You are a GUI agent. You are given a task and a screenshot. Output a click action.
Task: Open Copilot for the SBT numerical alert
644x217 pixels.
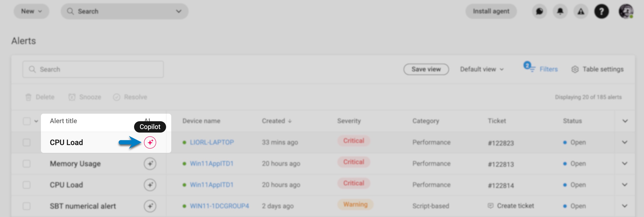150,206
